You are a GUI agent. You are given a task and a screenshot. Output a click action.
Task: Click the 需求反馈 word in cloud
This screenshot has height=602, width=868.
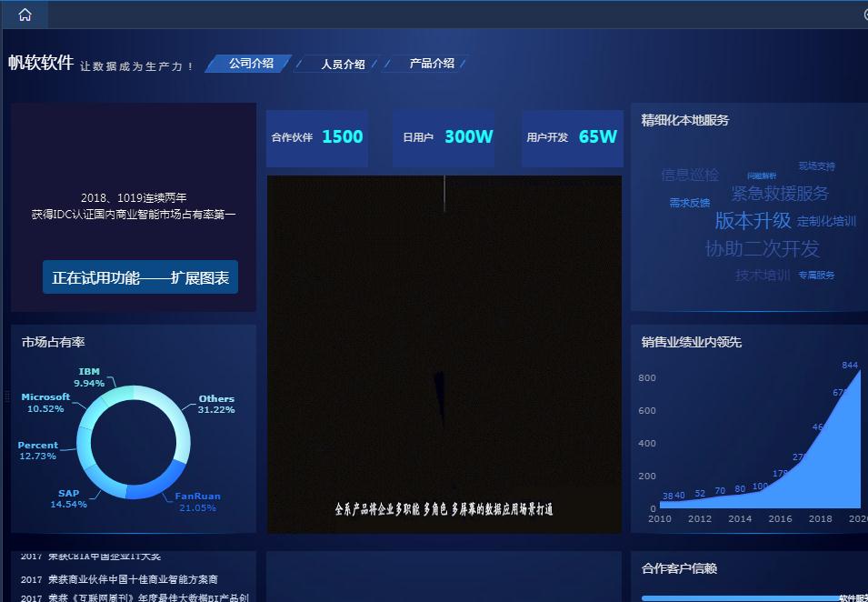point(690,203)
